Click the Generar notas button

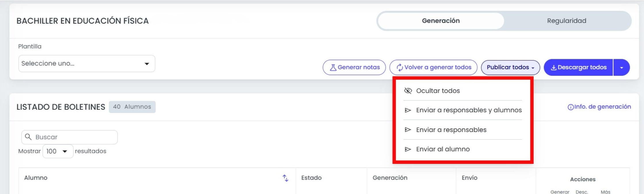pos(354,67)
